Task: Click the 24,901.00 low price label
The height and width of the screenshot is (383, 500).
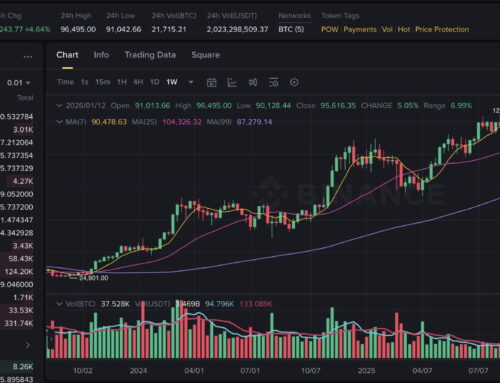Action: coord(94,278)
